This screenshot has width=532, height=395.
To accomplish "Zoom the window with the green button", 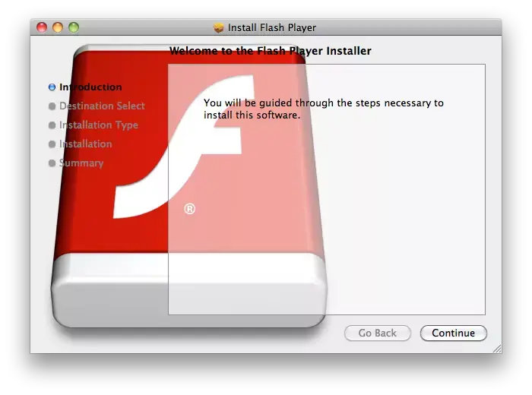I will (74, 27).
